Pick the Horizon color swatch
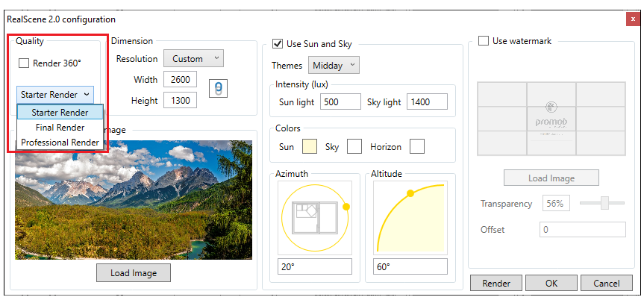Screen dimensions: 644x300 [x=417, y=146]
